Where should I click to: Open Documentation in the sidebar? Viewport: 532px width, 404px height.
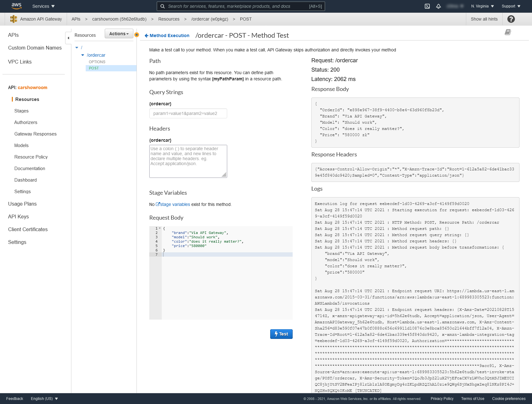pyautogui.click(x=30, y=169)
